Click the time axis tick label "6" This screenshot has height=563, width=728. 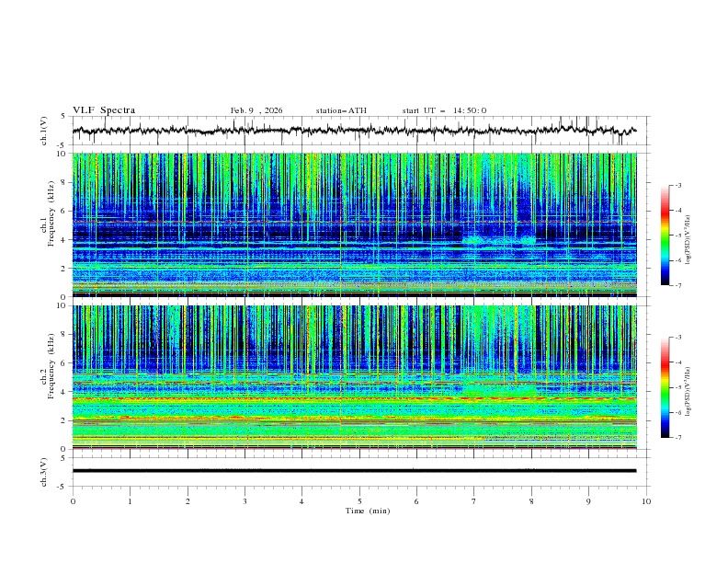[x=416, y=501]
